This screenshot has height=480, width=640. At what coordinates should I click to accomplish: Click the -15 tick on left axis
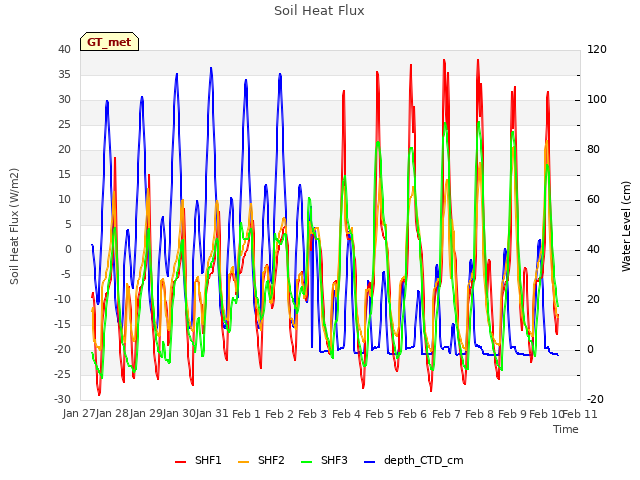(63, 324)
